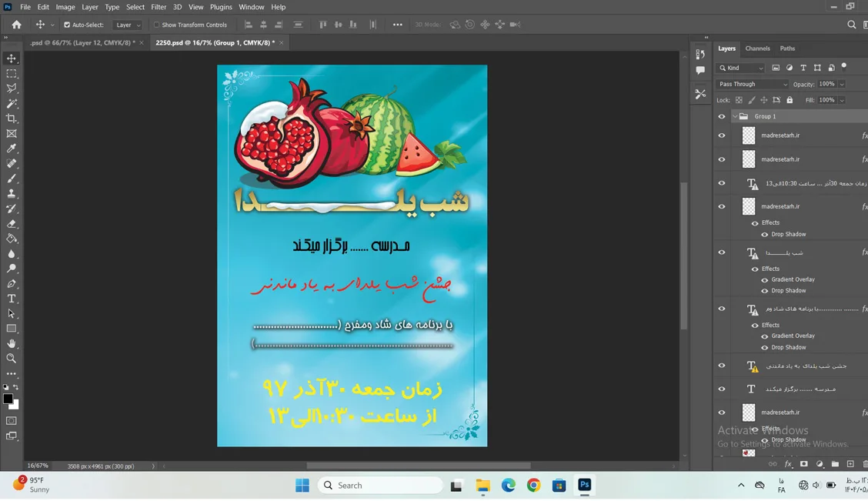This screenshot has width=868, height=501.
Task: Select the Move tool in the toolbox
Action: point(11,58)
